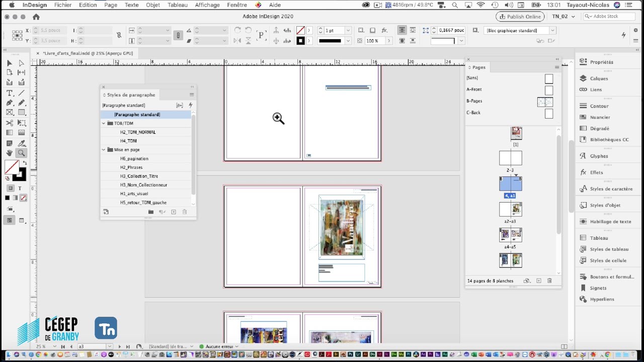Open the home screen icon

click(x=36, y=17)
